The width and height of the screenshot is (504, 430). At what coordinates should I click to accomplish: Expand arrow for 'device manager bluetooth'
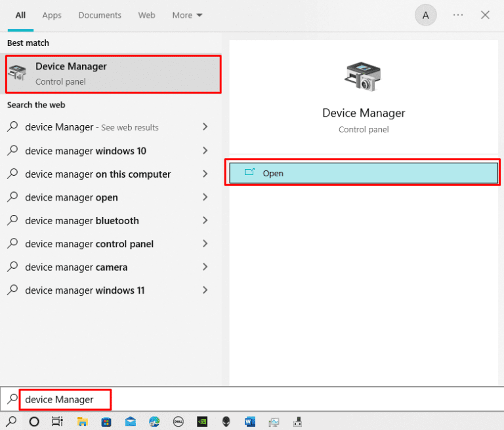[x=205, y=220]
